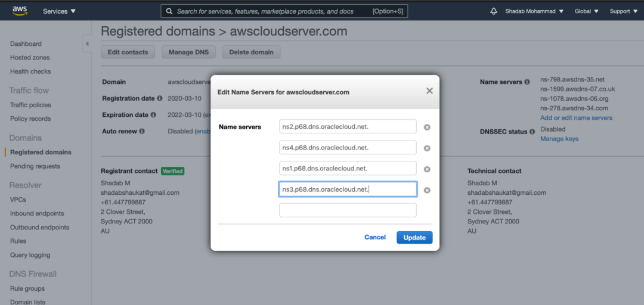The height and width of the screenshot is (305, 644).
Task: Remove the ns2.p68 name server entry
Action: click(x=427, y=127)
